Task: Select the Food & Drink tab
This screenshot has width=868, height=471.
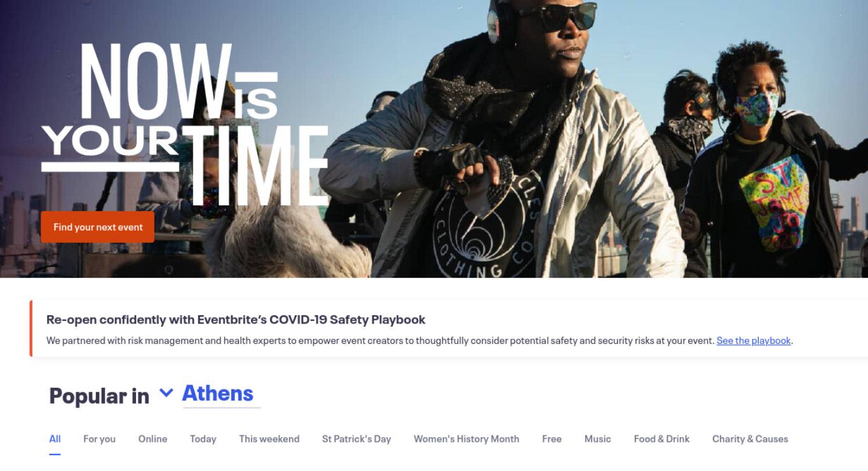Action: (x=661, y=439)
